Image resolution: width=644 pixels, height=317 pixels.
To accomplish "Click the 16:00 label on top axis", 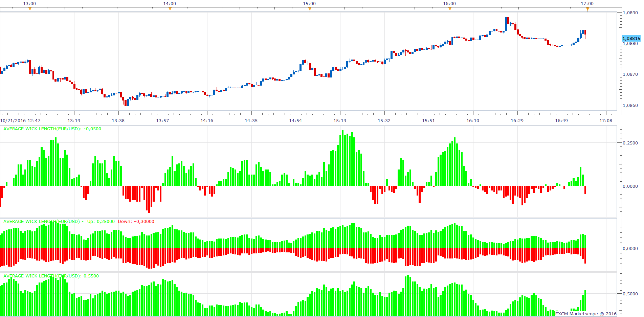I will (x=449, y=4).
